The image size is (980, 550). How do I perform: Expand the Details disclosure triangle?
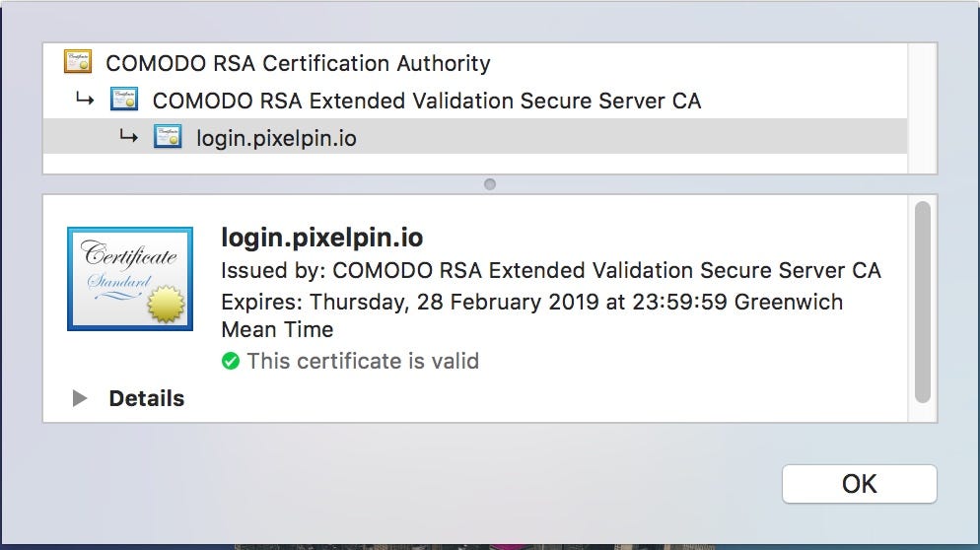click(80, 398)
